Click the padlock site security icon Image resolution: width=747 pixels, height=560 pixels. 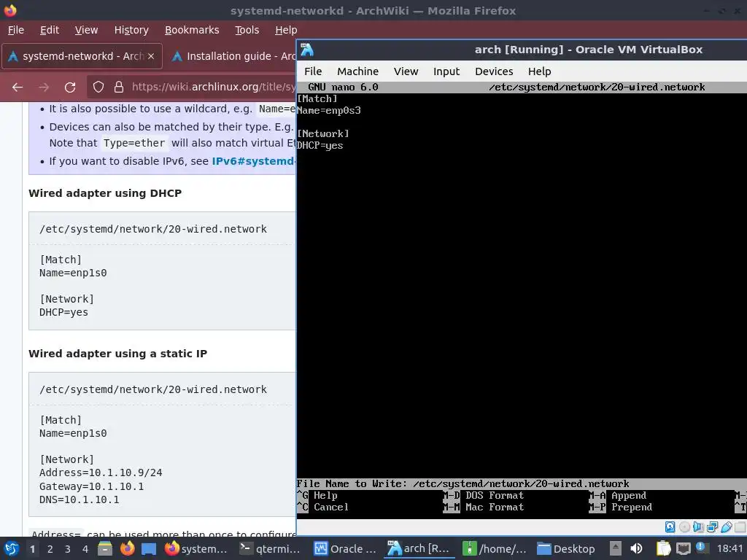(x=119, y=87)
